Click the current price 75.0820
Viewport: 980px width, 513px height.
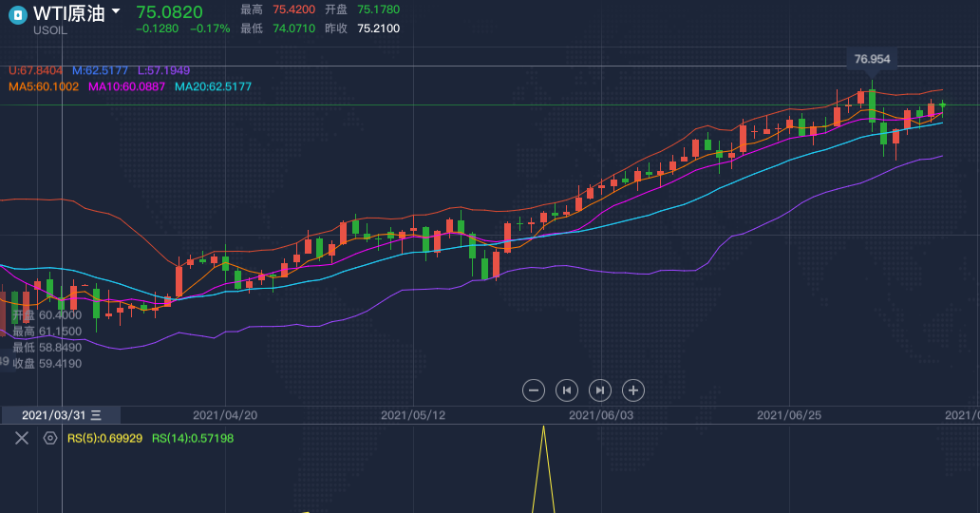pos(169,11)
